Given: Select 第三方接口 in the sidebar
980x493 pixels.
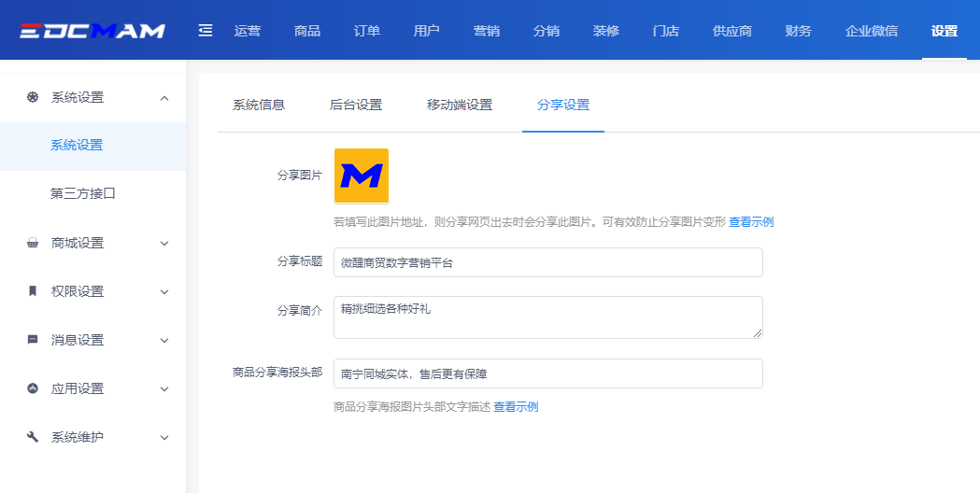Looking at the screenshot, I should 83,194.
